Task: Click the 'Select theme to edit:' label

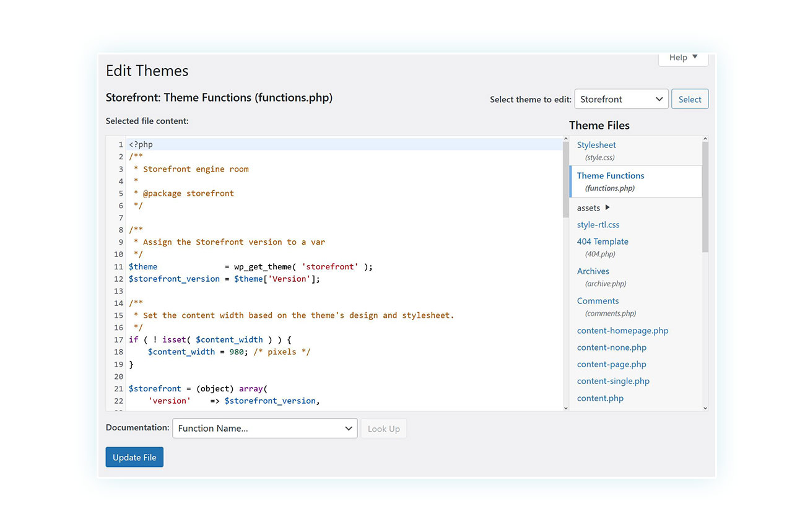Action: click(531, 100)
